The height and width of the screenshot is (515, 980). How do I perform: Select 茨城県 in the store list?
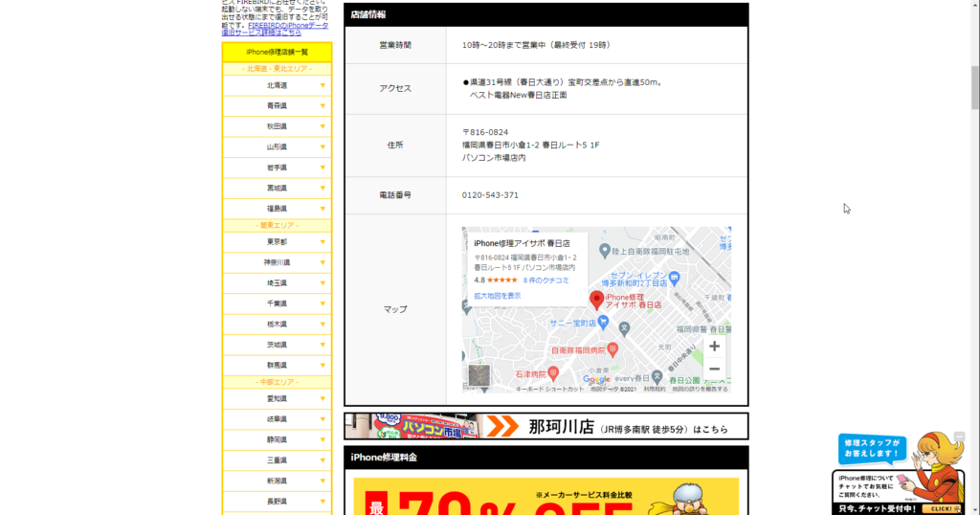coord(277,345)
